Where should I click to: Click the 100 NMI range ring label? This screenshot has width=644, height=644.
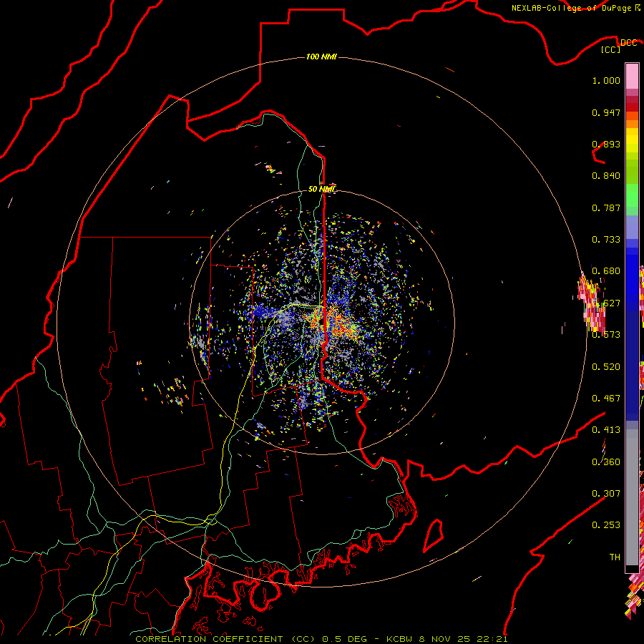point(321,57)
